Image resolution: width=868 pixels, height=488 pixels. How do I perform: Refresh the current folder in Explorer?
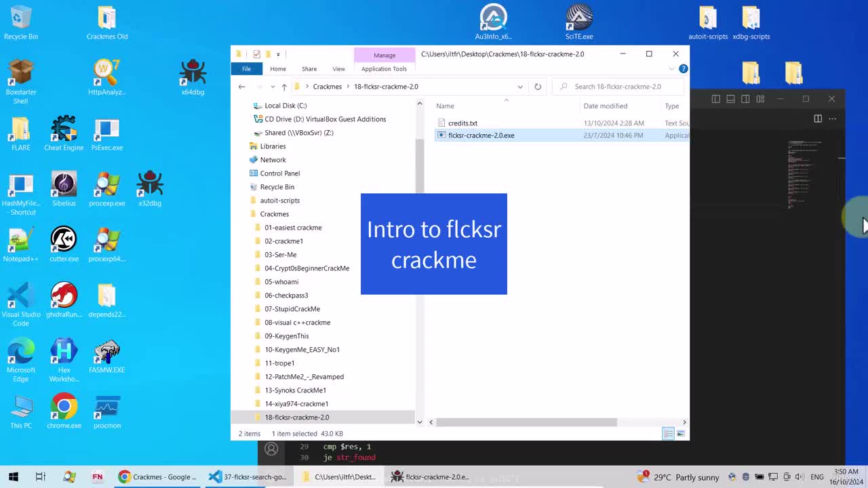538,87
